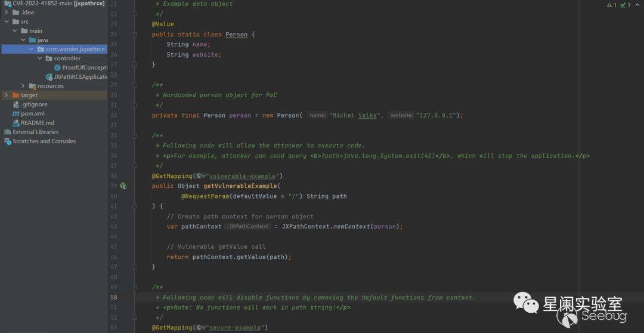Fold the Javadoc comment starting at line 49
The width and height of the screenshot is (644, 333).
click(x=135, y=288)
